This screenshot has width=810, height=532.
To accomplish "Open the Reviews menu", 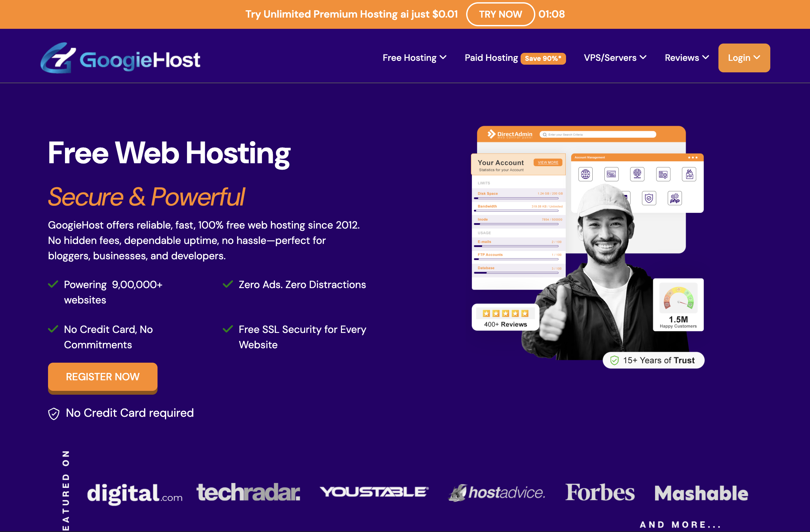I will click(686, 58).
